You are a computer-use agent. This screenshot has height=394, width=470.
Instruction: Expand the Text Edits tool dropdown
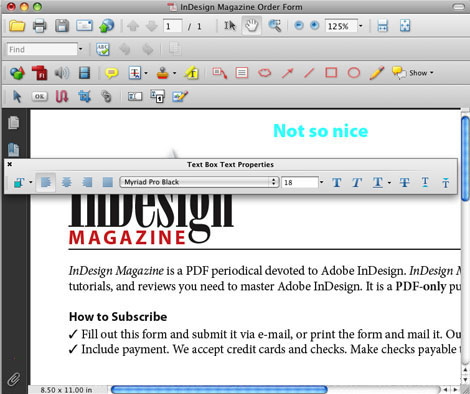(x=146, y=73)
